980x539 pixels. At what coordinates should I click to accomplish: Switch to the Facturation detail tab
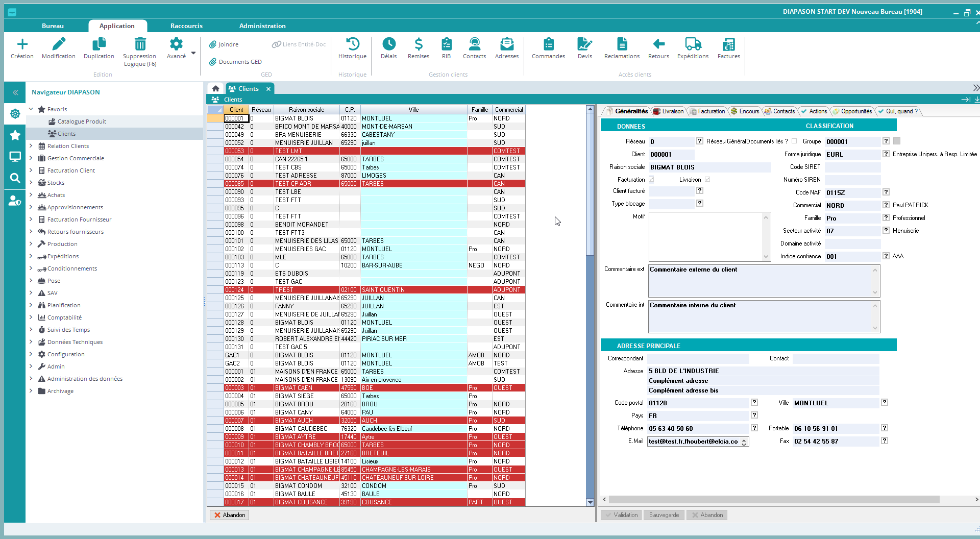tap(710, 111)
